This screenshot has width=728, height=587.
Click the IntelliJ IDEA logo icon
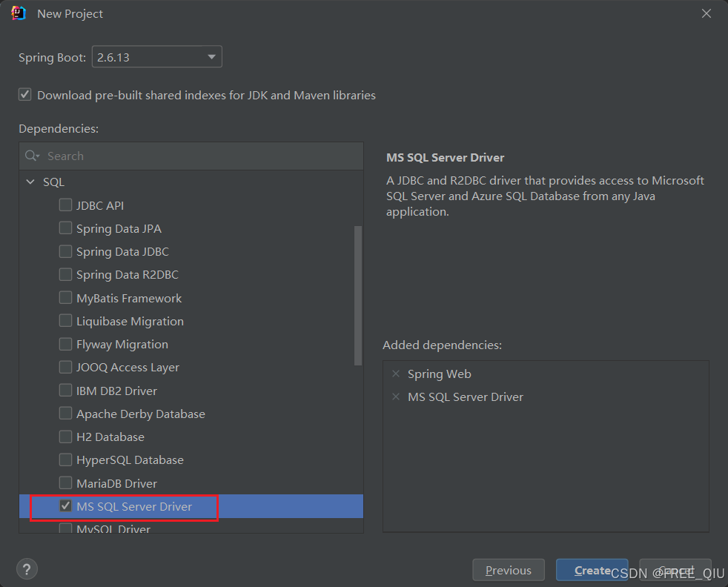click(19, 13)
